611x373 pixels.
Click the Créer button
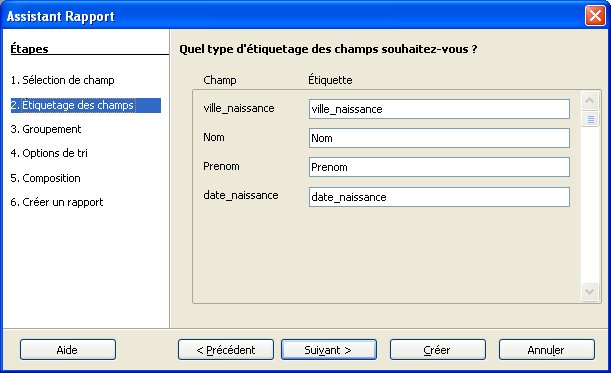click(438, 350)
